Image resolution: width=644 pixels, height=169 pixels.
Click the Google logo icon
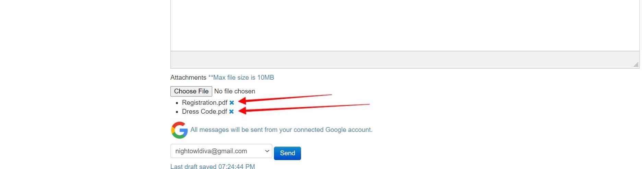(x=179, y=130)
